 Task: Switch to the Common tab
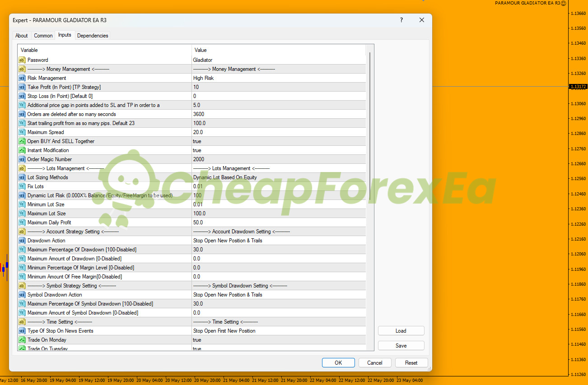click(43, 36)
